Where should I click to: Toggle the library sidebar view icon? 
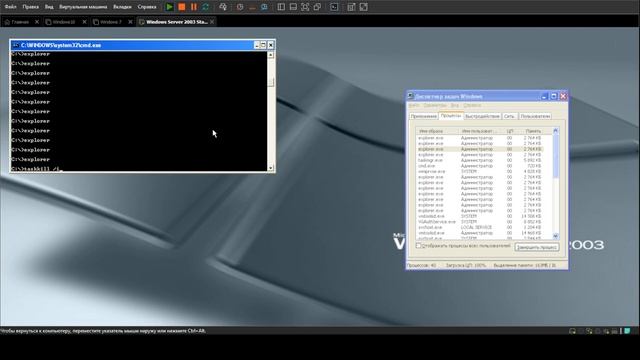click(x=281, y=7)
